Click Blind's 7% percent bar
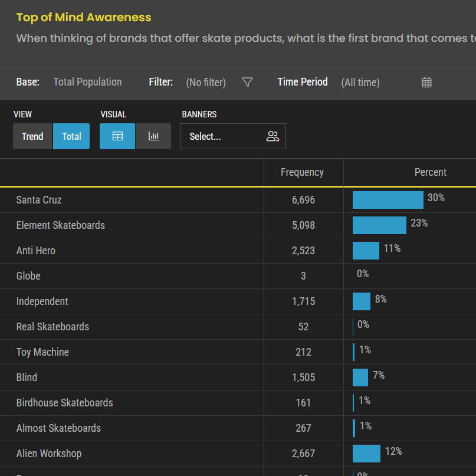Screen dimensions: 476x476 click(360, 377)
